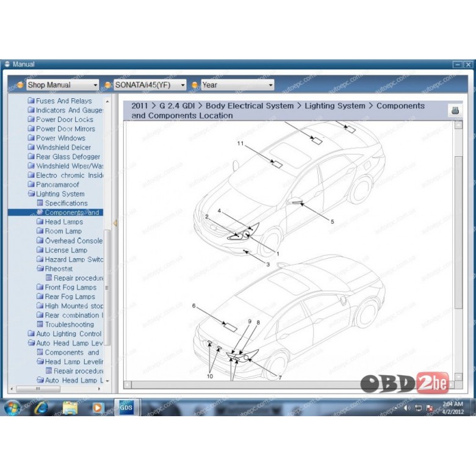Open the Power Door Mirrors folder
This screenshot has width=476, height=476.
61,129
